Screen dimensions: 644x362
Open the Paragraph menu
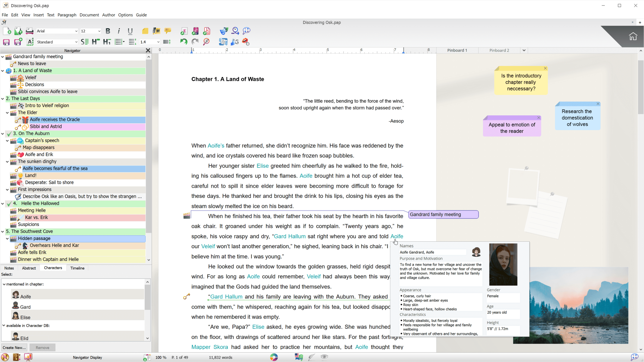67,15
